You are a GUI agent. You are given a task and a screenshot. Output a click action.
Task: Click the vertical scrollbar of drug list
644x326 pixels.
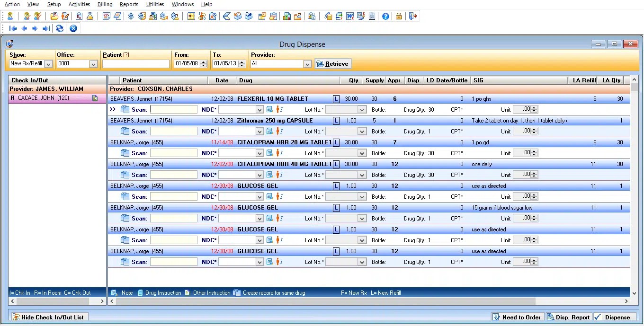coord(635,189)
